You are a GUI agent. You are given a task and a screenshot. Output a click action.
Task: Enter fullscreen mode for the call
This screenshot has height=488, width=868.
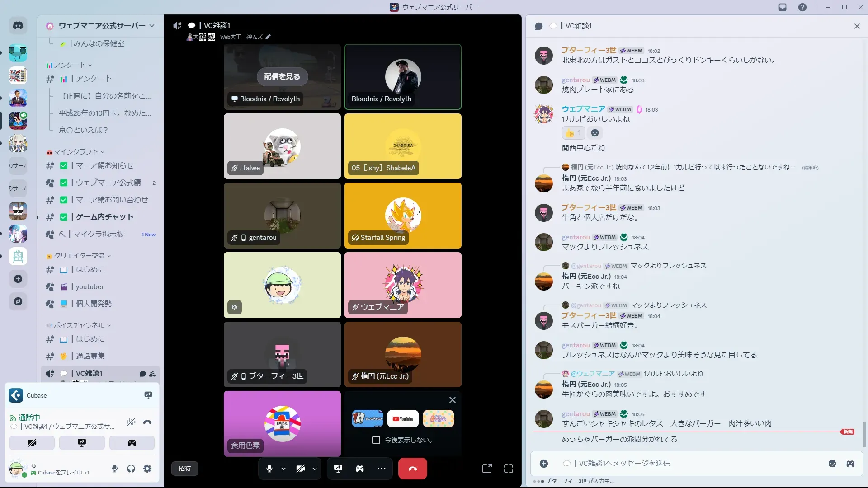pyautogui.click(x=509, y=469)
